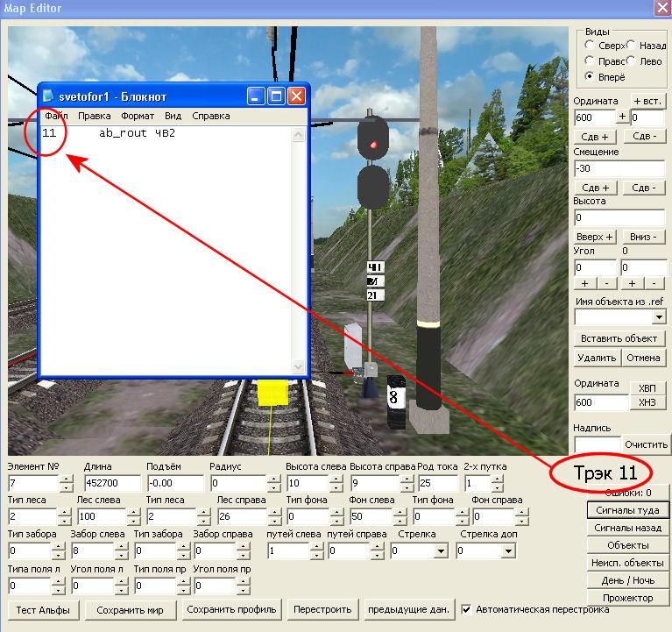Viewport: 672px width, 632px height.
Task: Click the small plus between Ордината fields
Action: point(623,117)
